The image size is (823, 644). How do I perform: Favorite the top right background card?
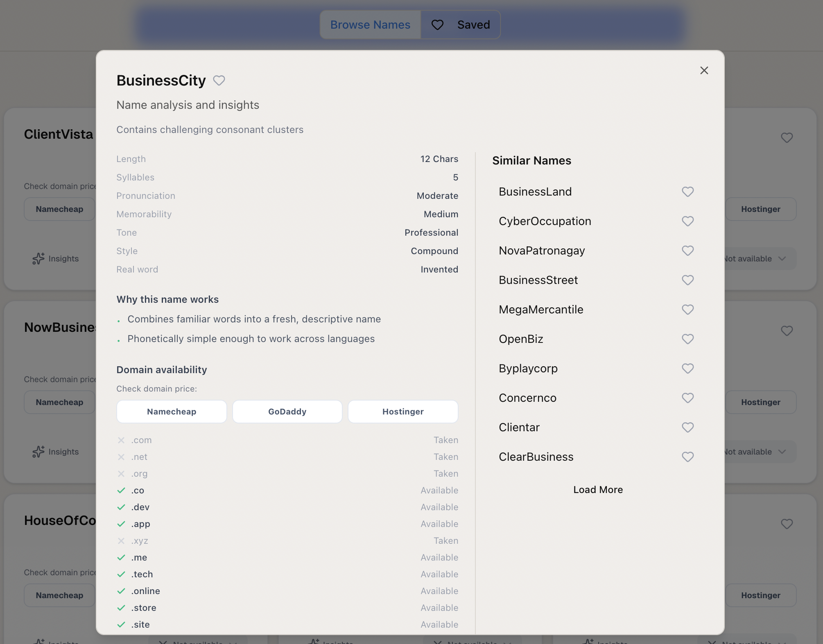pyautogui.click(x=787, y=137)
